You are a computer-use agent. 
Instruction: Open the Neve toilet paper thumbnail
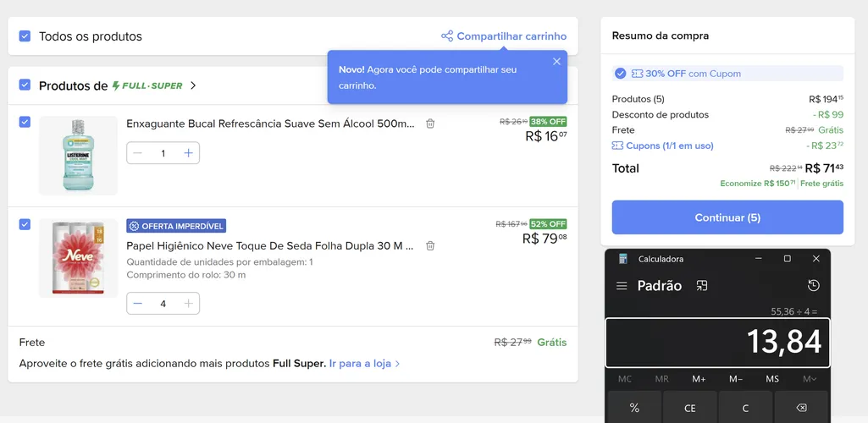78,258
